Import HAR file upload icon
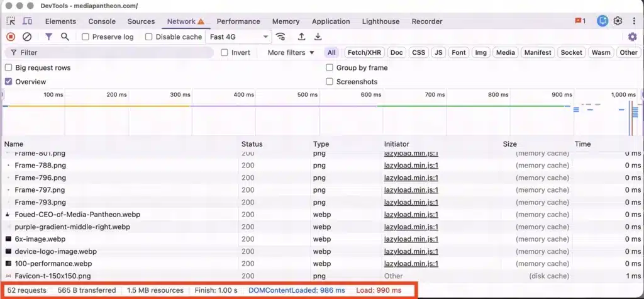Image resolution: width=644 pixels, height=299 pixels. (301, 37)
